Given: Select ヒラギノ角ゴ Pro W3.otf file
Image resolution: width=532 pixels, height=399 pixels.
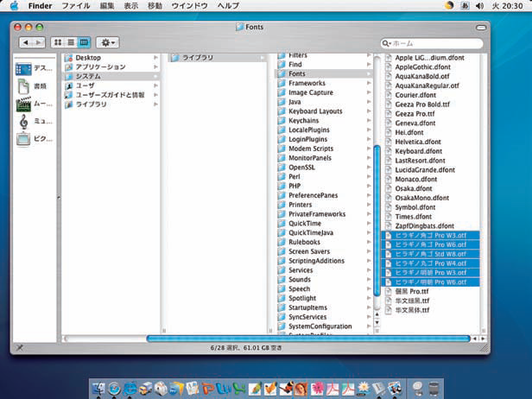Looking at the screenshot, I should (x=431, y=236).
